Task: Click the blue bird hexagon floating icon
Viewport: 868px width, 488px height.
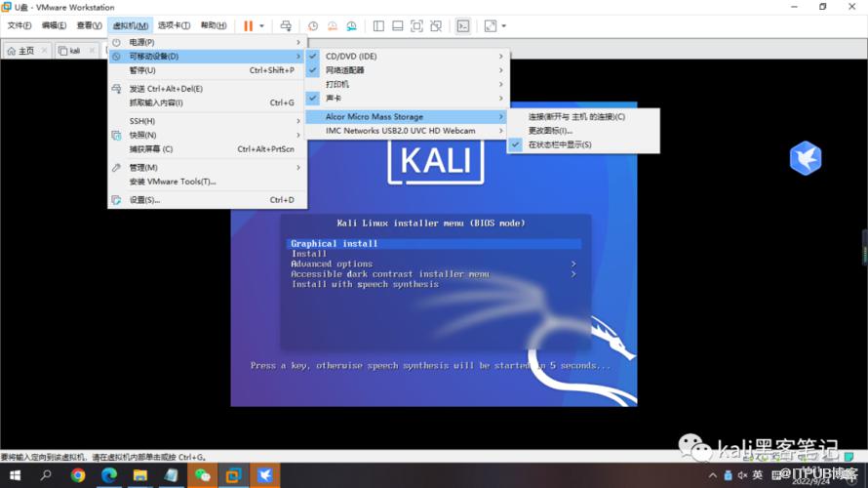Action: (x=806, y=158)
